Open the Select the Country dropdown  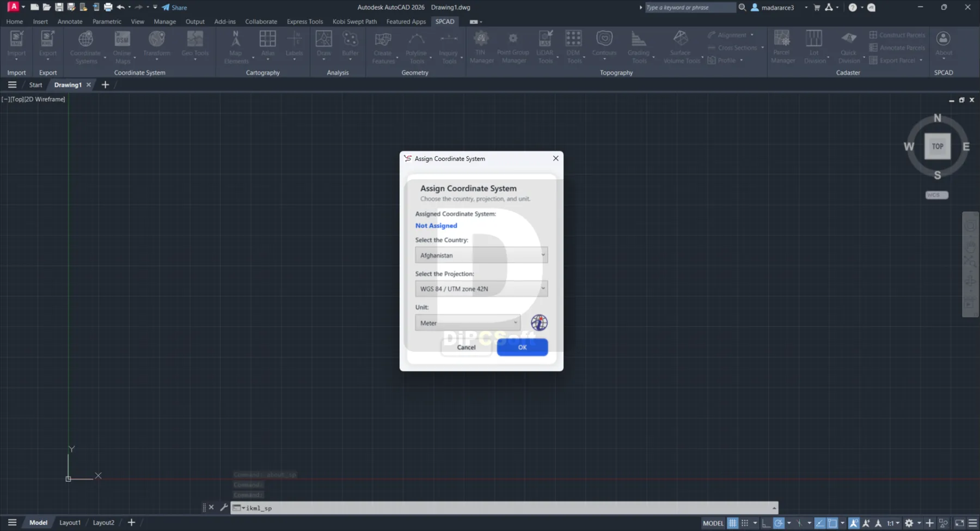[481, 255]
